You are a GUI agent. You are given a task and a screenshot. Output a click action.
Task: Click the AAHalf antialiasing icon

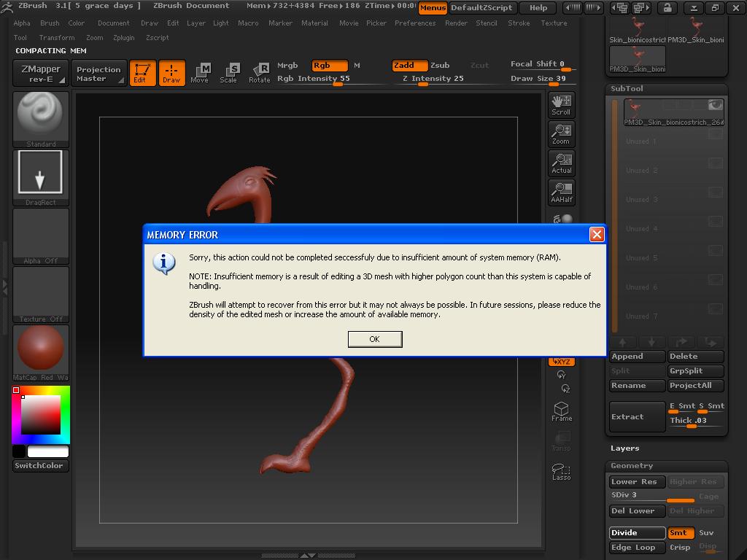(561, 192)
